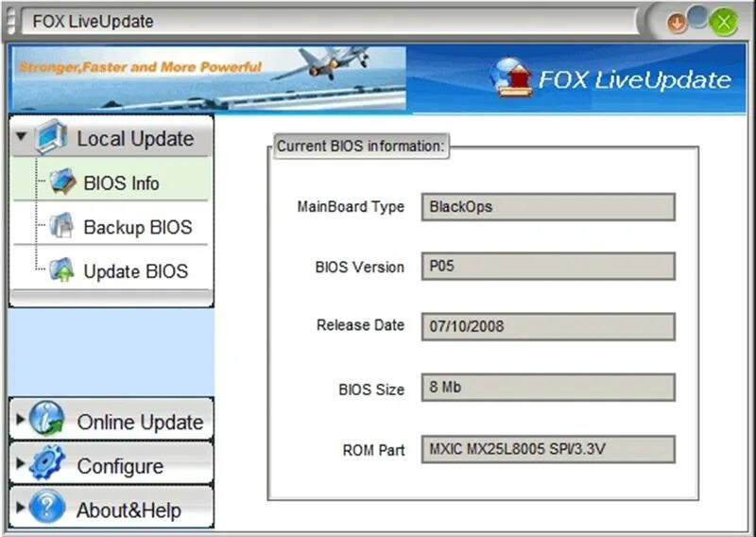Open the Backup BIOS page

click(x=111, y=223)
